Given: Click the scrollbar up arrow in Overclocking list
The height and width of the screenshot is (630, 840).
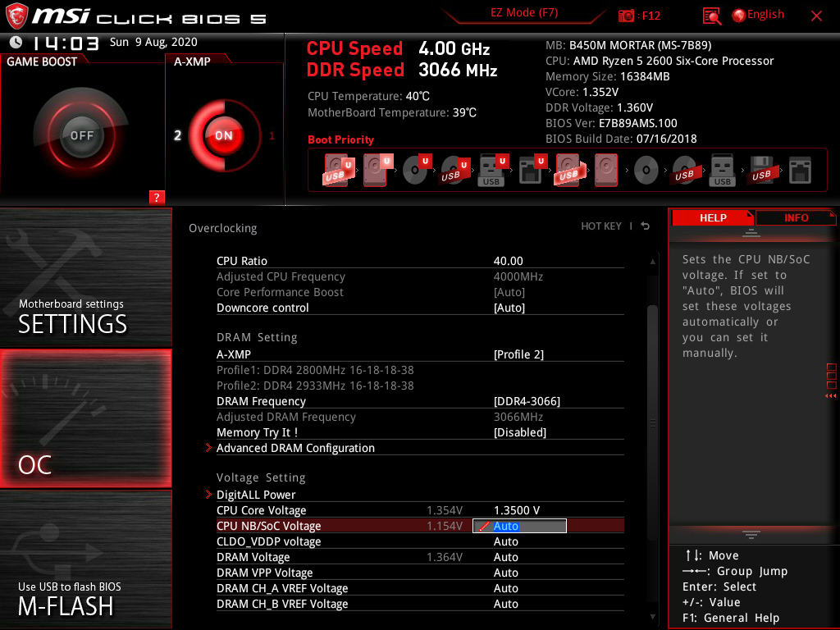Looking at the screenshot, I should click(652, 262).
